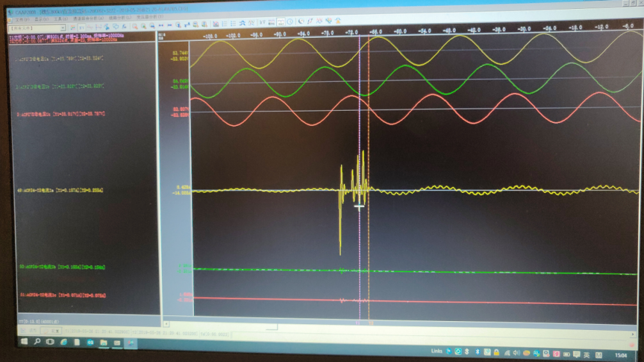Select the green ACF24-T2 current Ib channel label
644x362 pixels.
[61, 266]
